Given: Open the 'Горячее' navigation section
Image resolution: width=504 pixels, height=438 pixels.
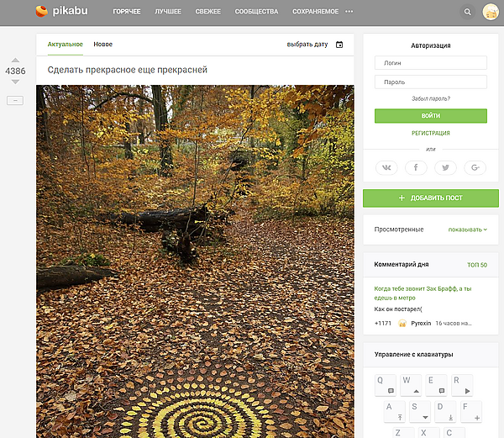Looking at the screenshot, I should point(126,13).
